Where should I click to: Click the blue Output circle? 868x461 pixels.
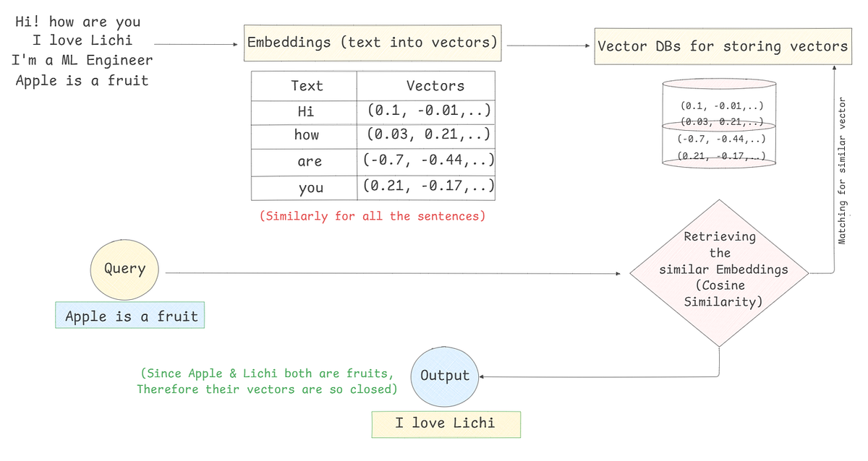[445, 376]
